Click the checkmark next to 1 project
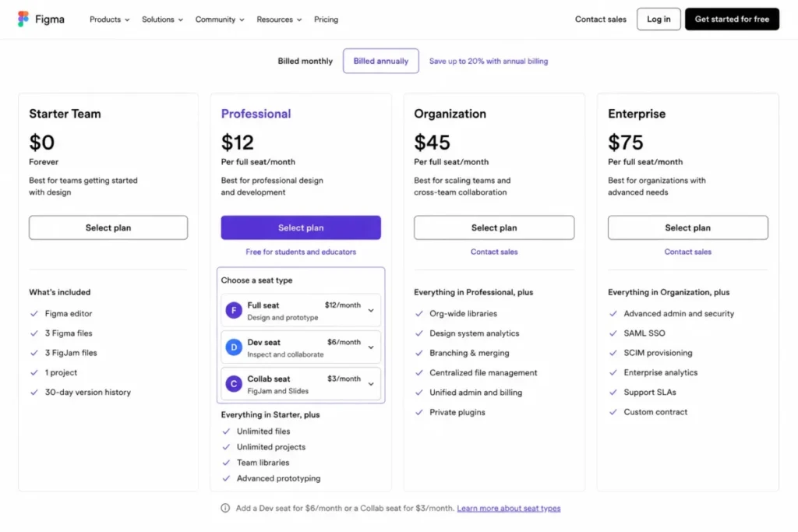The image size is (798, 532). [34, 373]
